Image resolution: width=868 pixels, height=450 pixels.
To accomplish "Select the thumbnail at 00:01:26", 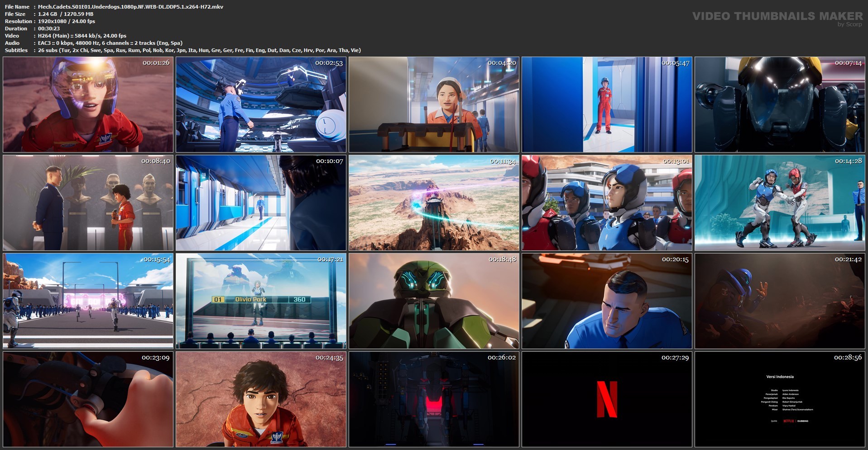I will (x=88, y=105).
